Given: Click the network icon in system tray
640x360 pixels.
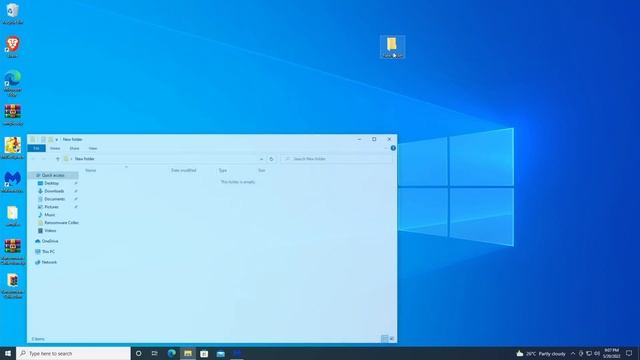Looking at the screenshot, I should (589, 353).
